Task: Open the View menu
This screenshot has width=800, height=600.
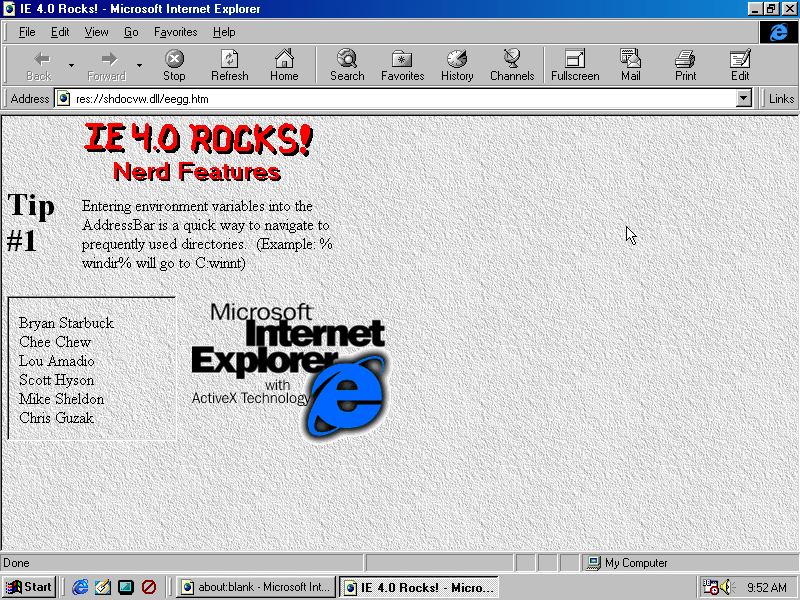Action: pyautogui.click(x=96, y=32)
